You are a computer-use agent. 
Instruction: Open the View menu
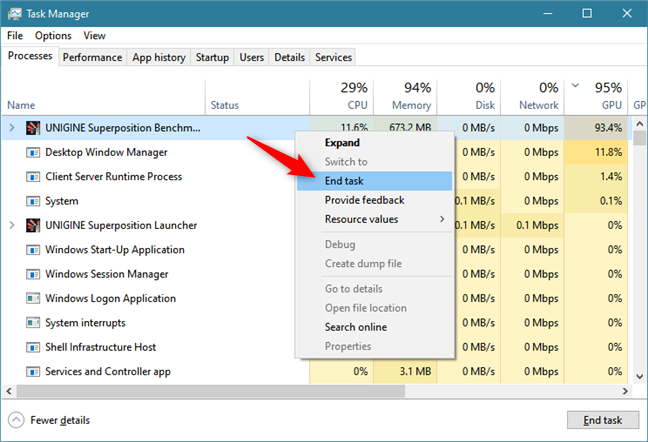(94, 36)
